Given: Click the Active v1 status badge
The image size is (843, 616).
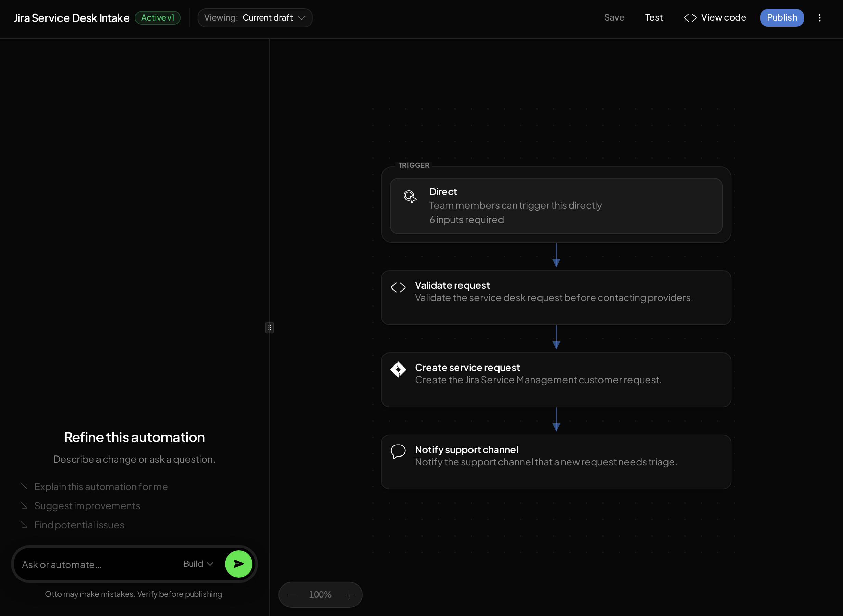Looking at the screenshot, I should click(x=158, y=18).
